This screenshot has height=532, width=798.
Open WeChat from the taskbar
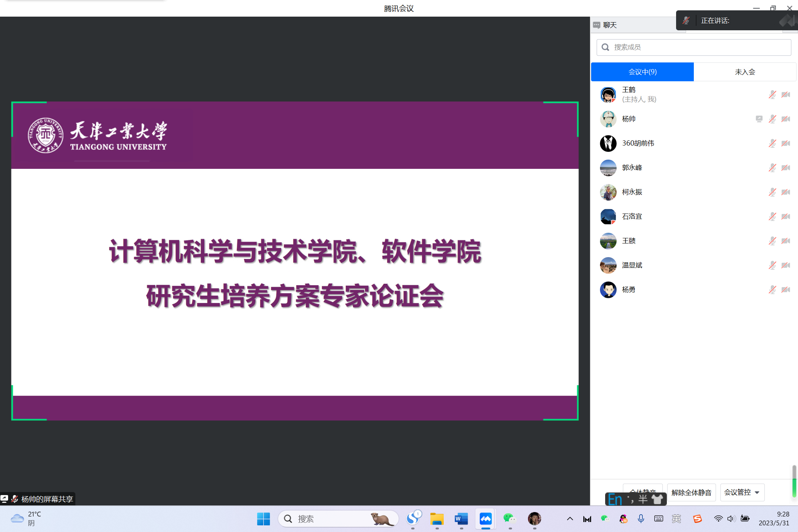point(510,519)
